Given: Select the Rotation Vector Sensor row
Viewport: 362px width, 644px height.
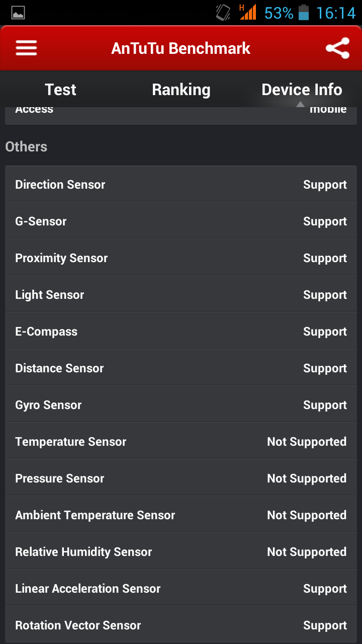Looking at the screenshot, I should (181, 625).
